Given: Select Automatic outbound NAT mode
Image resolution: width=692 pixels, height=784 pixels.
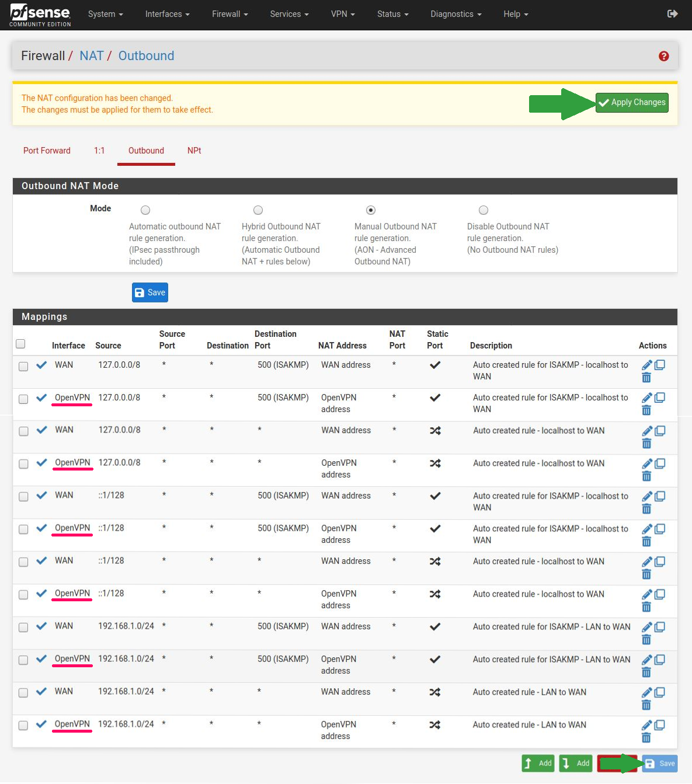Looking at the screenshot, I should coord(145,210).
